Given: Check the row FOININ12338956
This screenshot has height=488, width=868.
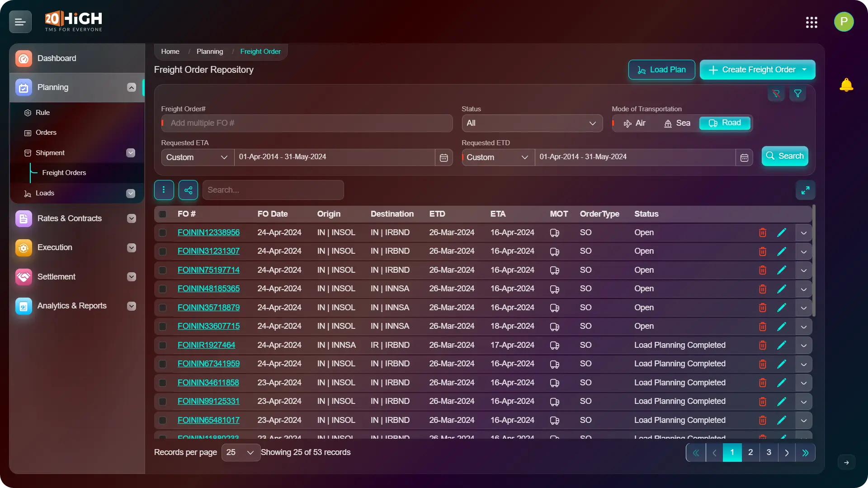Looking at the screenshot, I should (x=163, y=232).
